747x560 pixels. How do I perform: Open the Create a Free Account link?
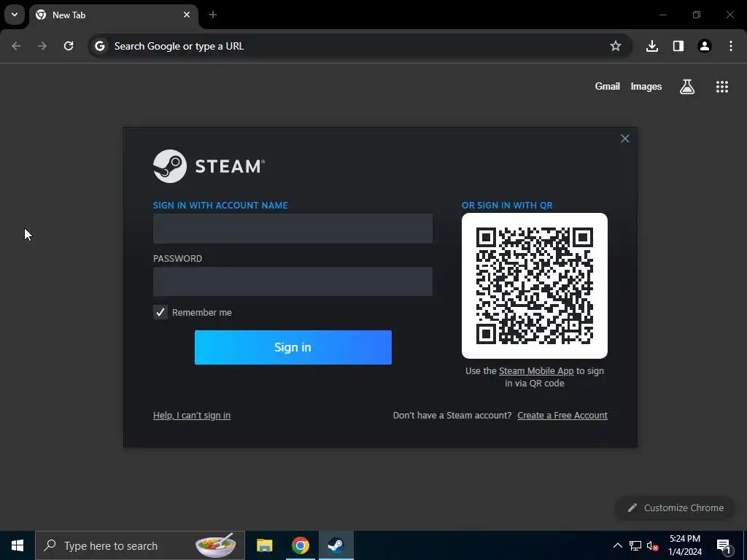click(562, 415)
